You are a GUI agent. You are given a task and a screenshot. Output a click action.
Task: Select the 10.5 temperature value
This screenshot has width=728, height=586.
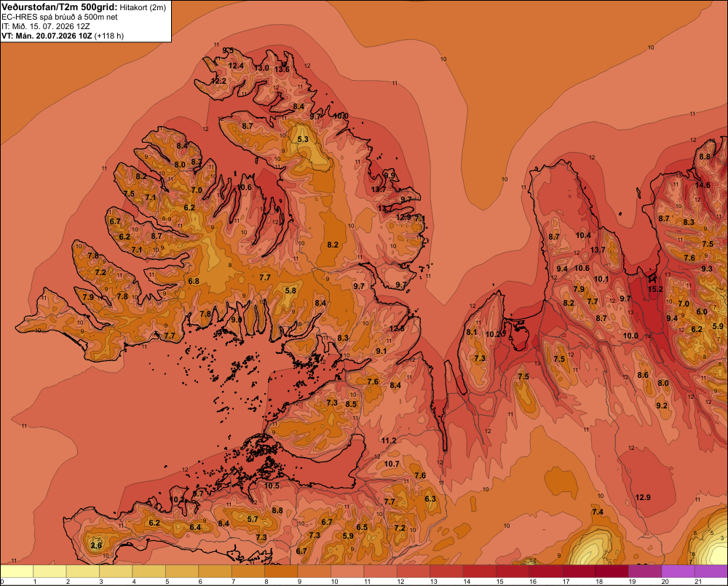pyautogui.click(x=272, y=486)
